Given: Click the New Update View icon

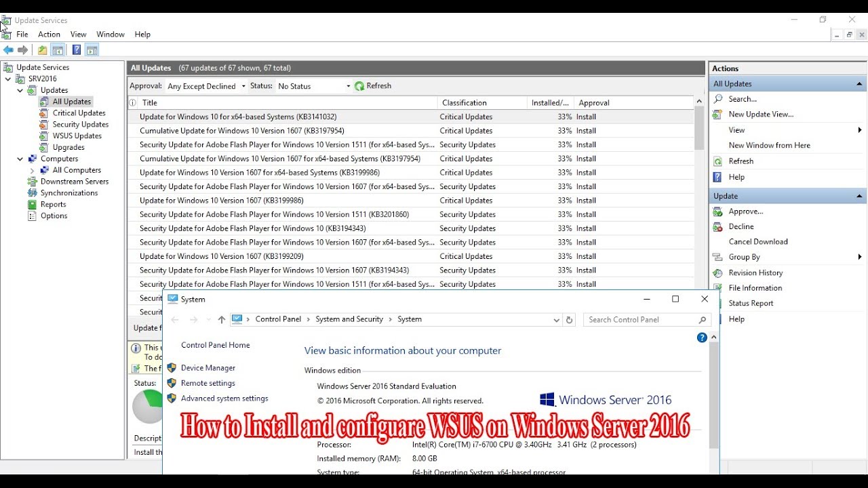Looking at the screenshot, I should 718,115.
